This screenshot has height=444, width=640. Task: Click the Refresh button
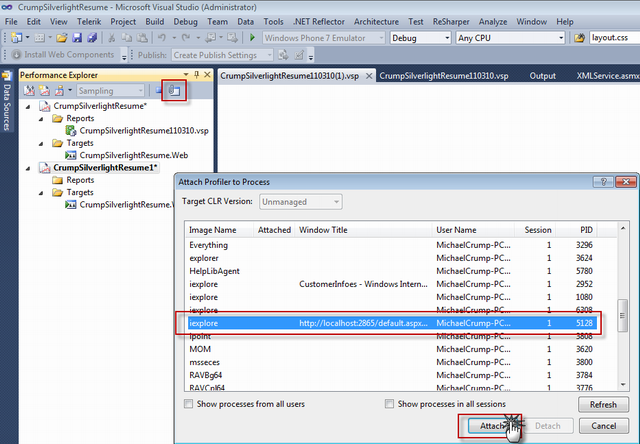(603, 404)
